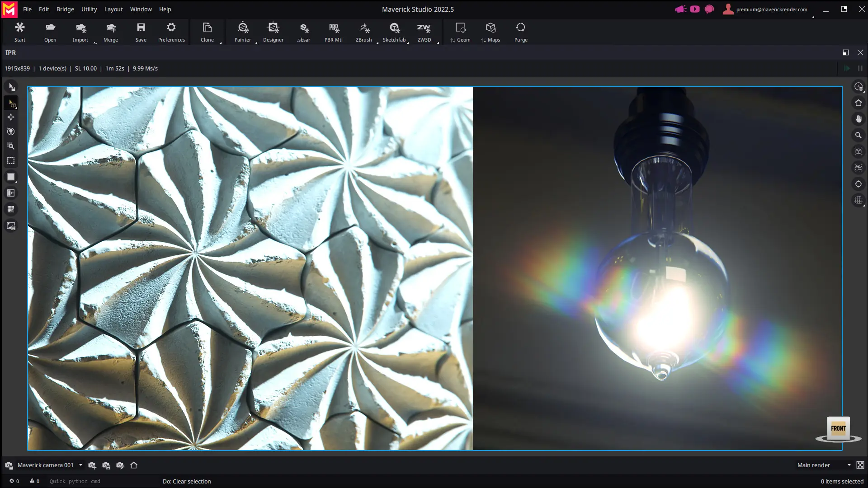868x488 pixels.
Task: Open the Substance Painter bridge
Action: coord(243,32)
